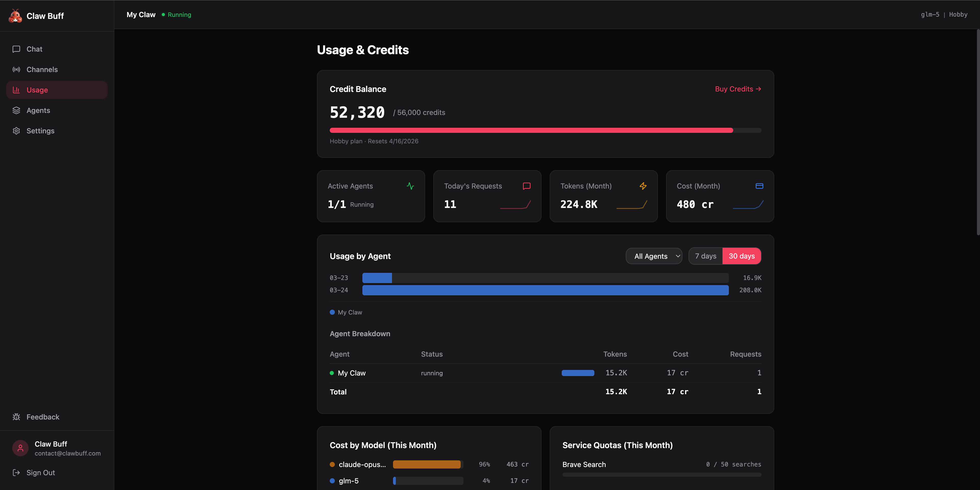
Task: Click the Agents layers icon
Action: coord(16,110)
